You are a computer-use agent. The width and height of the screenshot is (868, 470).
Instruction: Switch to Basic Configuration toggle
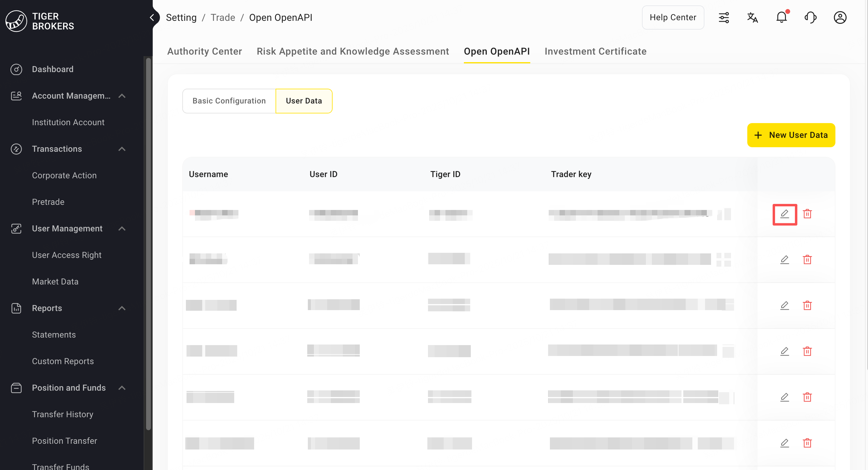pyautogui.click(x=229, y=101)
